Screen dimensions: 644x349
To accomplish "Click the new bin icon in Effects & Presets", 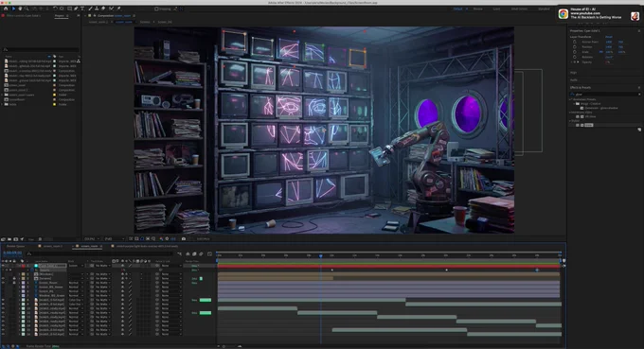I will [x=639, y=130].
